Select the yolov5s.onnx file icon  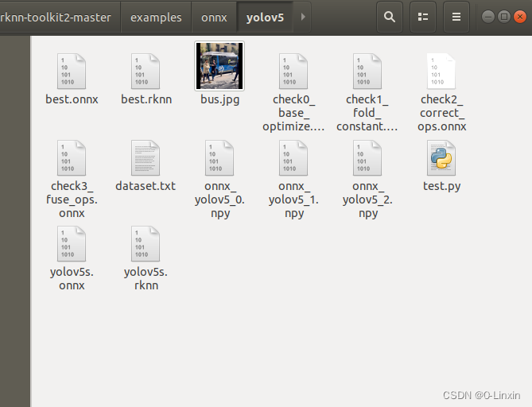[x=72, y=244]
